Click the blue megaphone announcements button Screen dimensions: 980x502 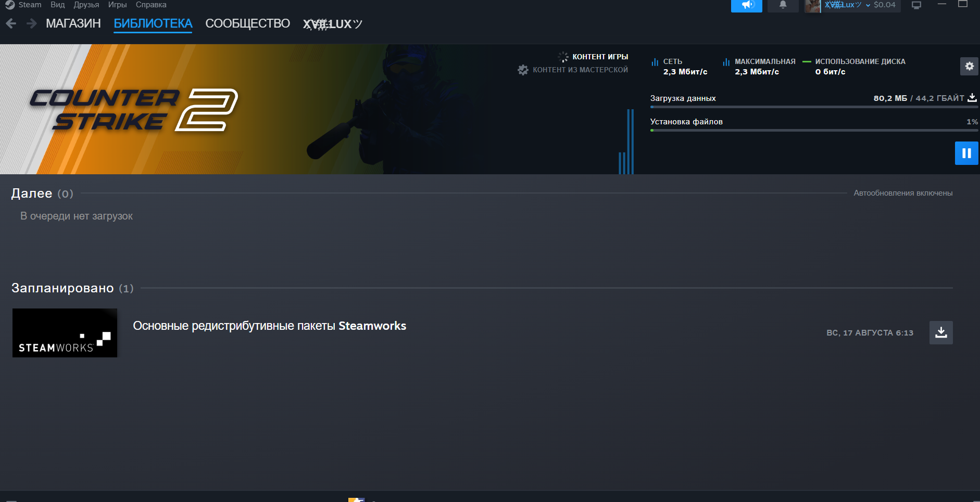pyautogui.click(x=747, y=5)
